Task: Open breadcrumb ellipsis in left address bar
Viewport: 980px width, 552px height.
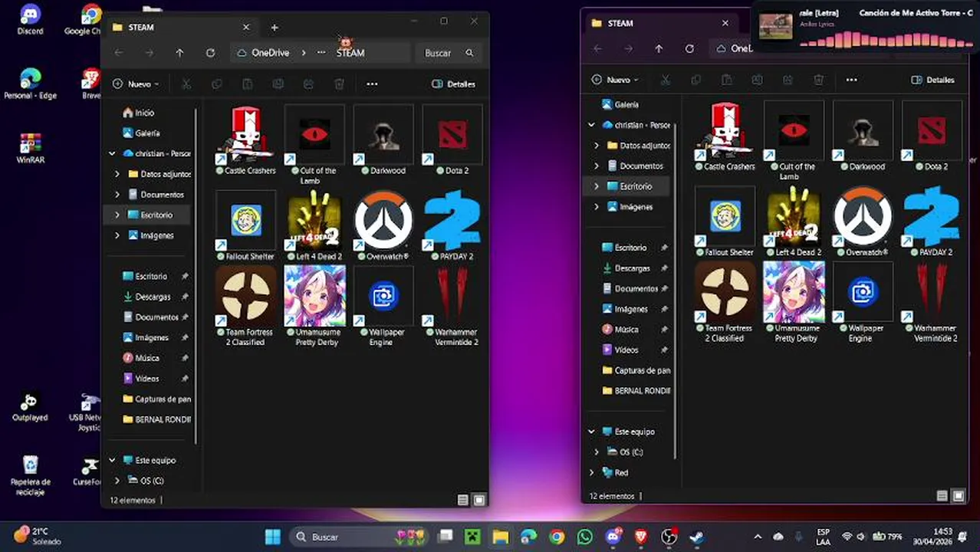Action: pos(321,53)
